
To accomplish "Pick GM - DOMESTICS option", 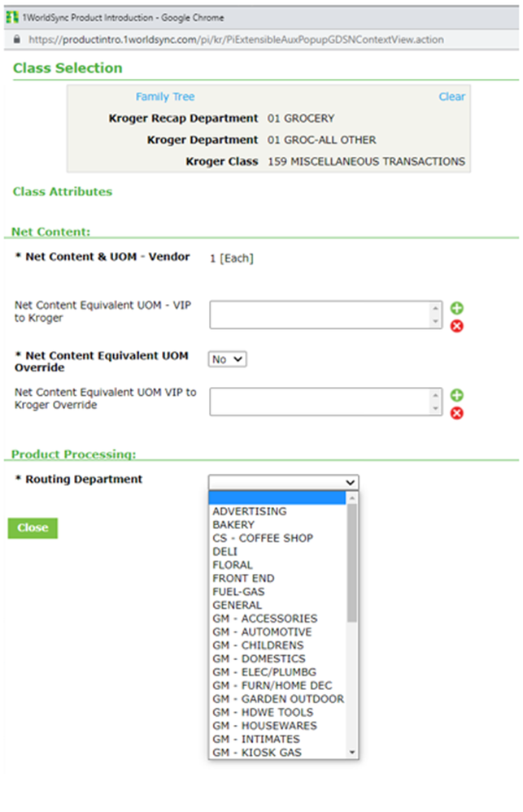I will (277, 658).
